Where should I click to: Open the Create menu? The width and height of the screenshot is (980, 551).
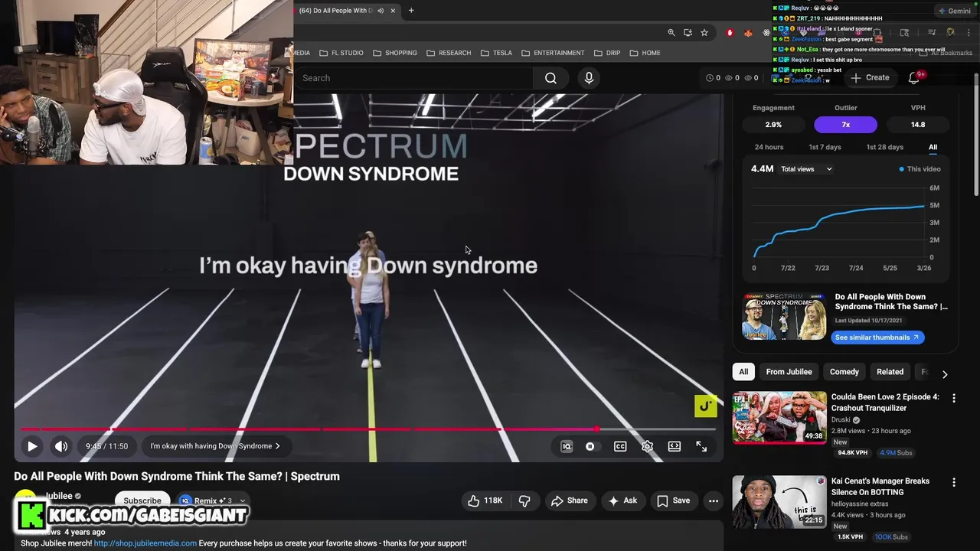[870, 77]
